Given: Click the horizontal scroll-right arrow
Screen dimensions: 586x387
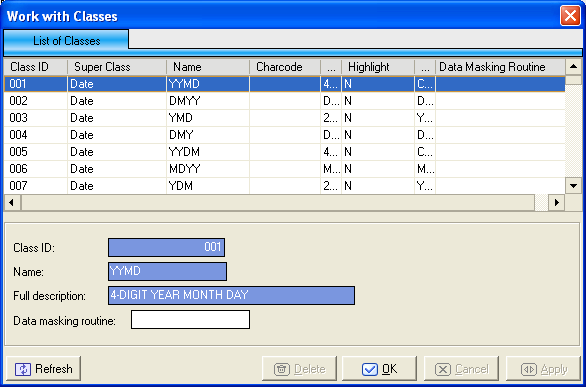Looking at the screenshot, I should 556,202.
